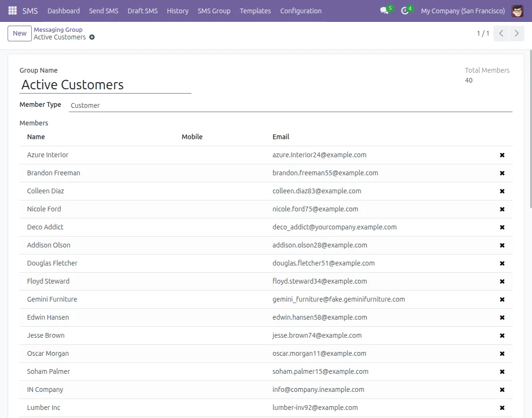Delete Gemini Furniture member row

[502, 299]
